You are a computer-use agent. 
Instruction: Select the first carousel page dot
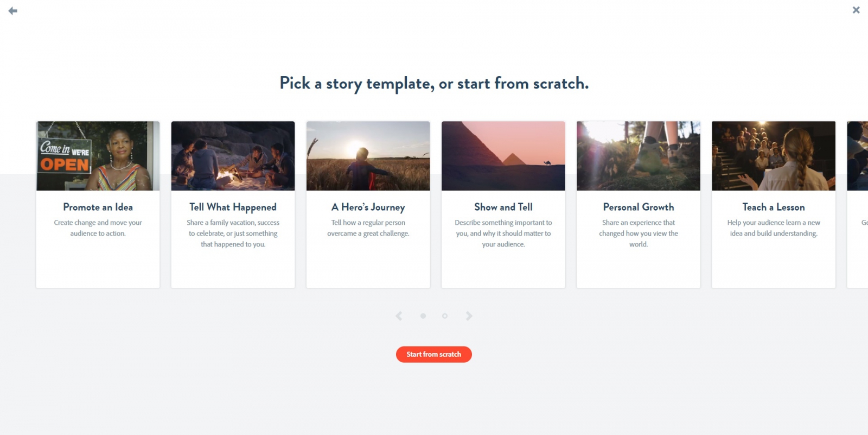click(x=423, y=316)
